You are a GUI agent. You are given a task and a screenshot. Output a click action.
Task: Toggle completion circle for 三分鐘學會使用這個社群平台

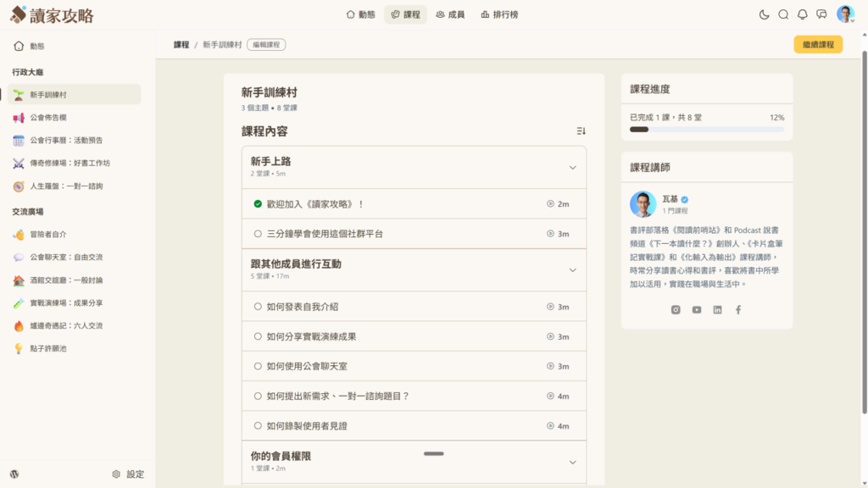[x=258, y=234]
